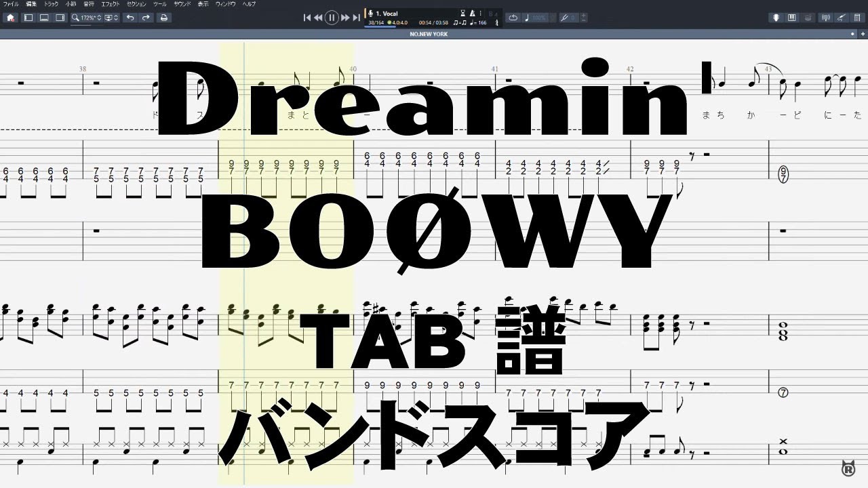Open the ウィンドウ menu
Screen dimensions: 868x488
pos(226,4)
